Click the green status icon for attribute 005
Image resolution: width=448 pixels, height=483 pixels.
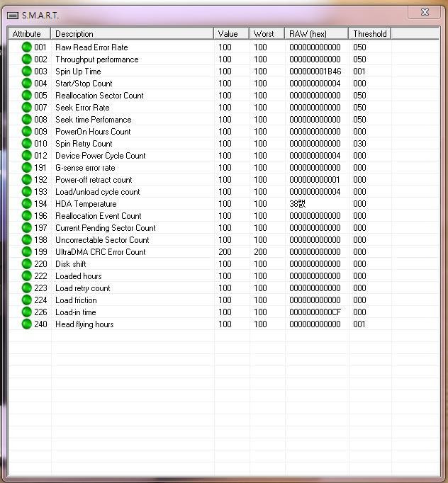click(27, 95)
